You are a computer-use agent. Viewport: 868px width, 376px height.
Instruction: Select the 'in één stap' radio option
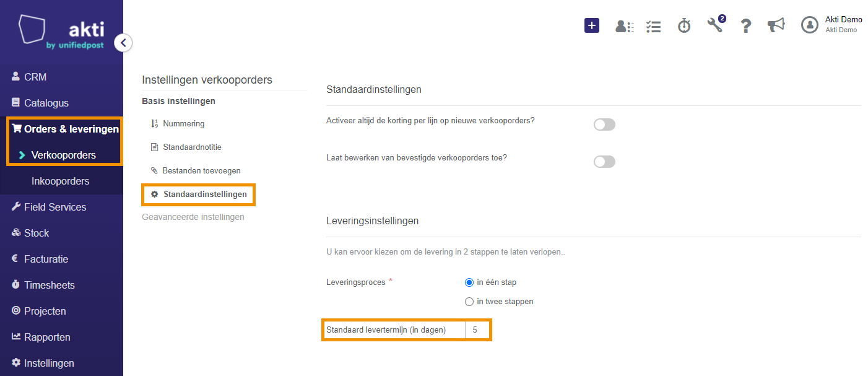point(469,282)
